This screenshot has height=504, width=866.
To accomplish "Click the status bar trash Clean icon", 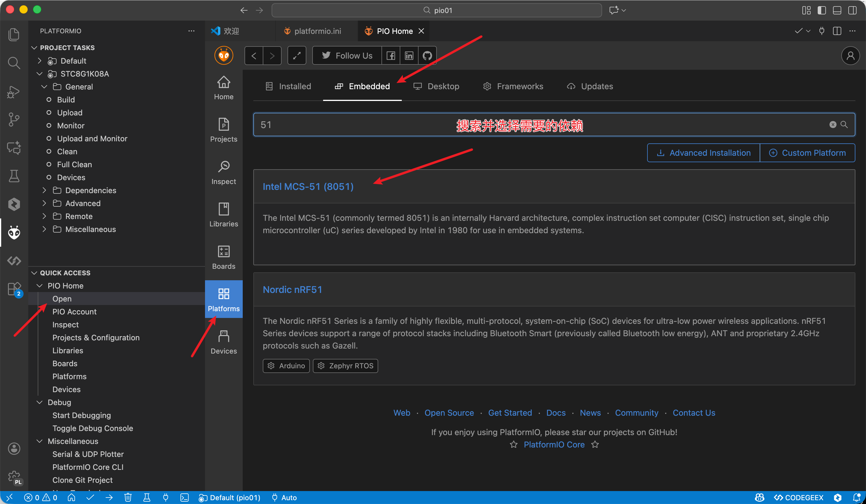I will [x=128, y=498].
